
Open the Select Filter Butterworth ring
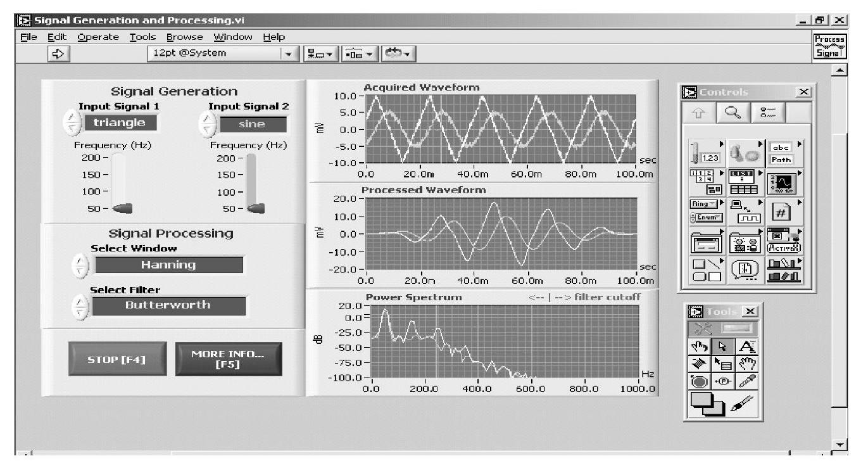point(168,305)
